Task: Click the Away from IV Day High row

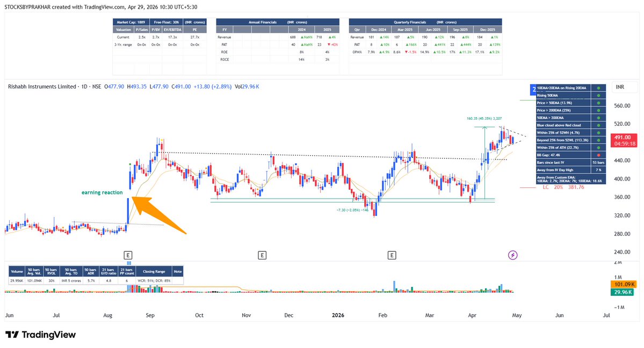Action: point(571,170)
